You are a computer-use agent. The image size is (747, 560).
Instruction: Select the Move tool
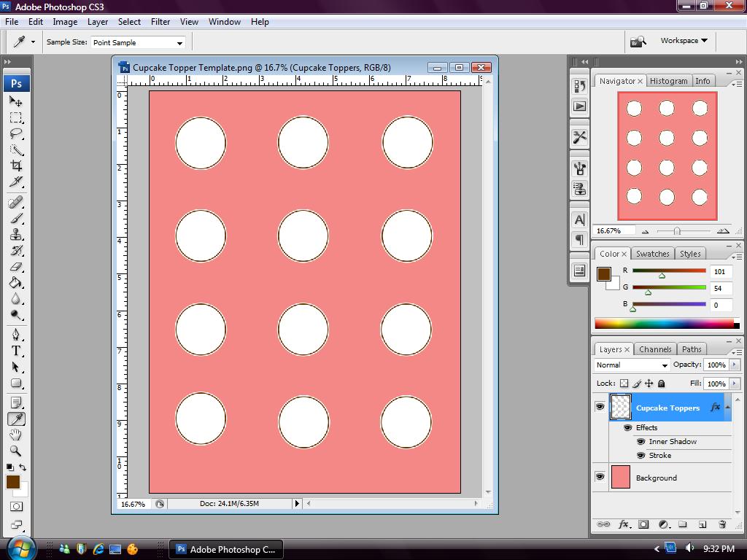click(x=16, y=102)
